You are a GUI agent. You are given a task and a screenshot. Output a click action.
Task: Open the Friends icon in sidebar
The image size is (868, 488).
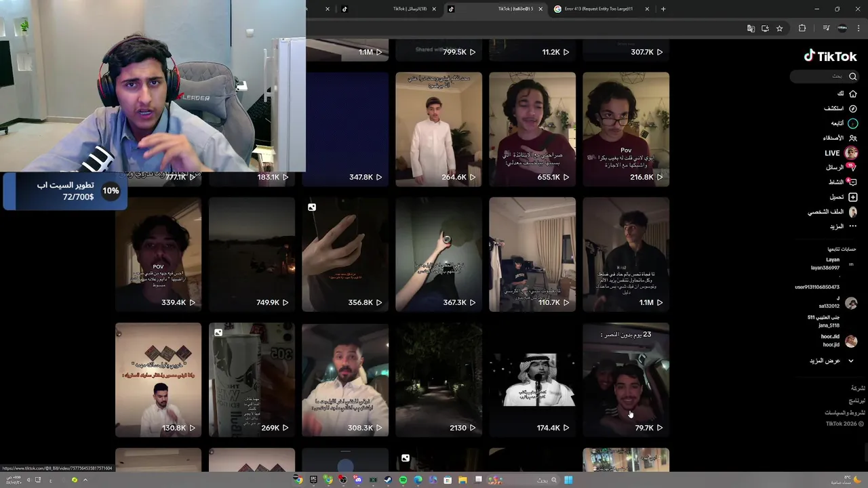(x=853, y=138)
